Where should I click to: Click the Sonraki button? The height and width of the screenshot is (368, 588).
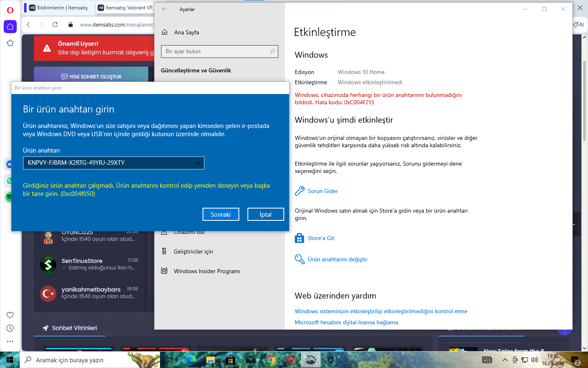(221, 214)
